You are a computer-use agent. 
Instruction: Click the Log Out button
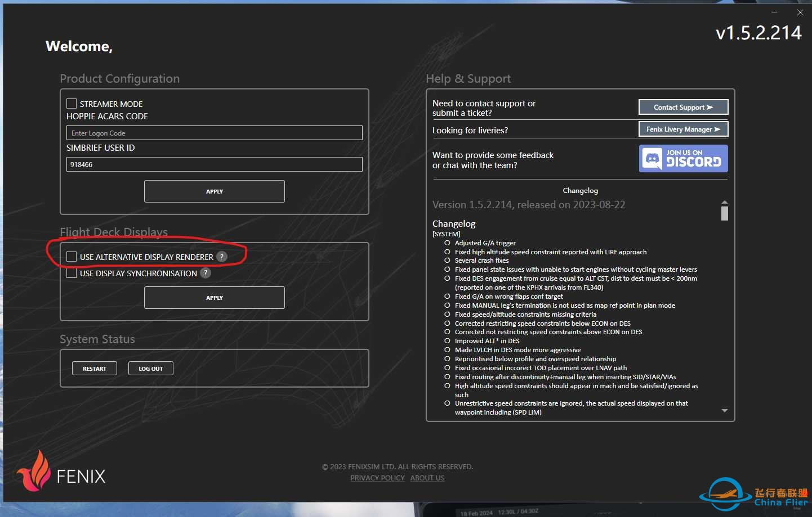150,368
